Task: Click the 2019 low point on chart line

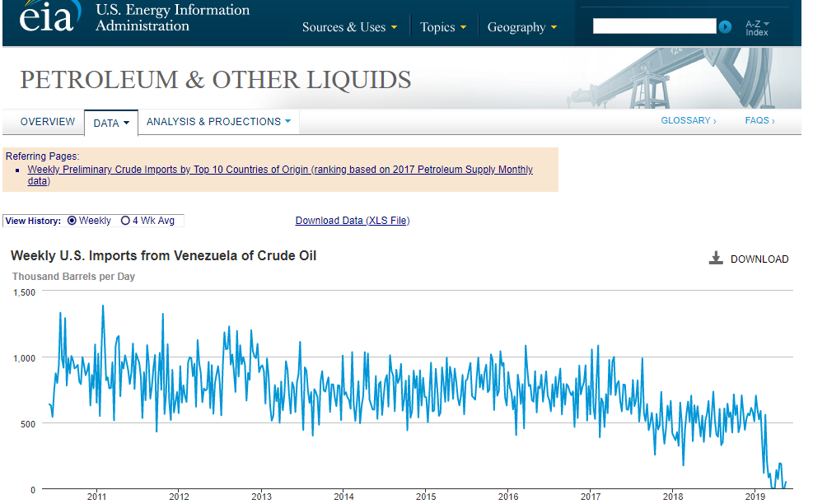Action: (773, 488)
